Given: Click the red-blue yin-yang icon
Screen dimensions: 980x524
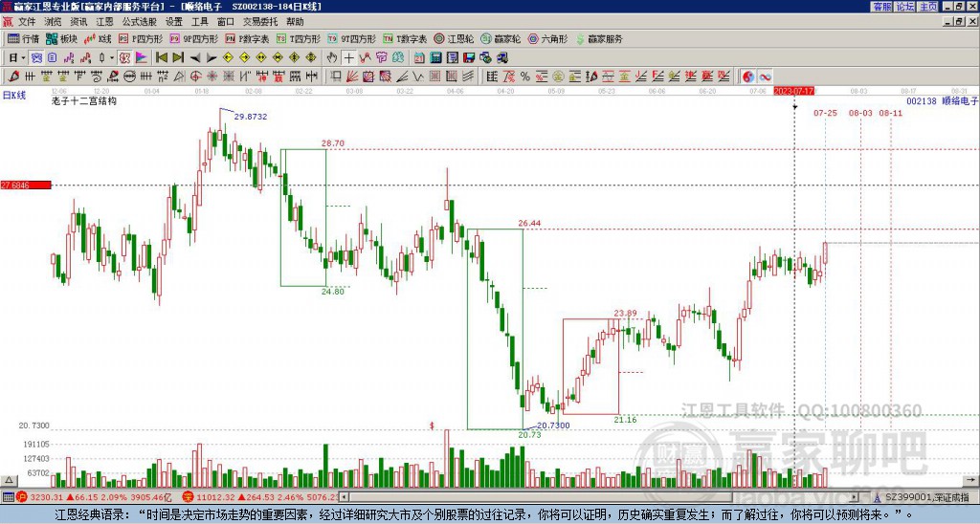Looking at the screenshot, I should coord(748,76).
